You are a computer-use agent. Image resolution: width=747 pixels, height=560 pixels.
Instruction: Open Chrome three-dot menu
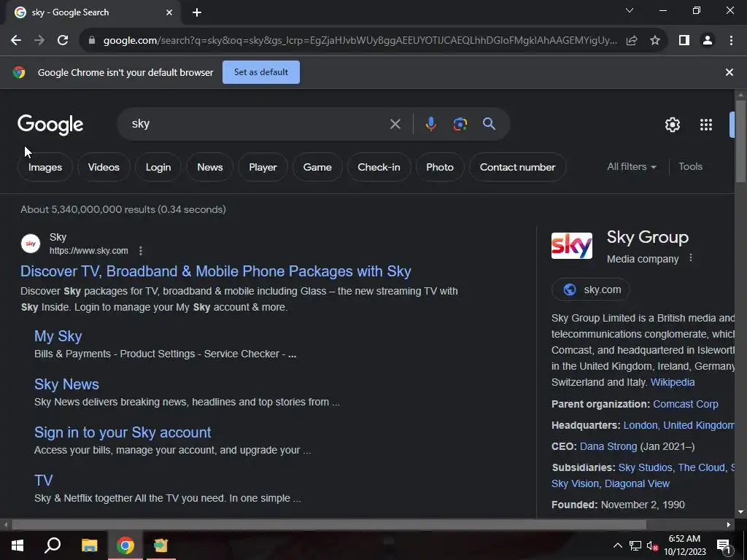(x=731, y=41)
